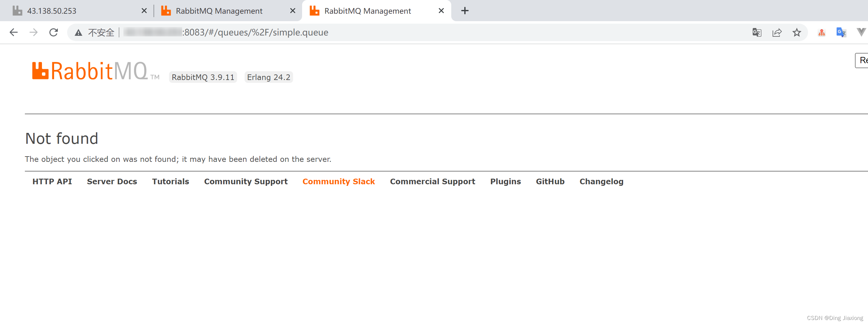
Task: Open a new tab with the plus icon
Action: coord(465,11)
